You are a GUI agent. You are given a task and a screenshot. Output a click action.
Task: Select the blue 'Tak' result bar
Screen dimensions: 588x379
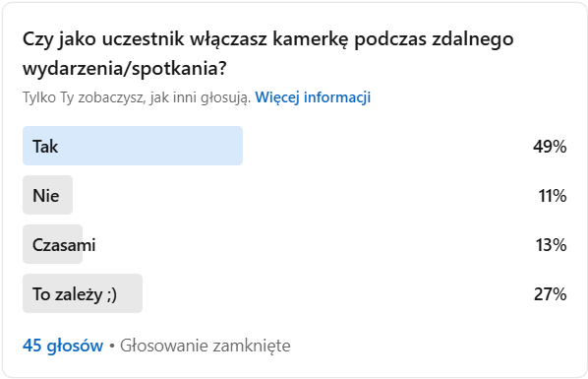point(133,146)
